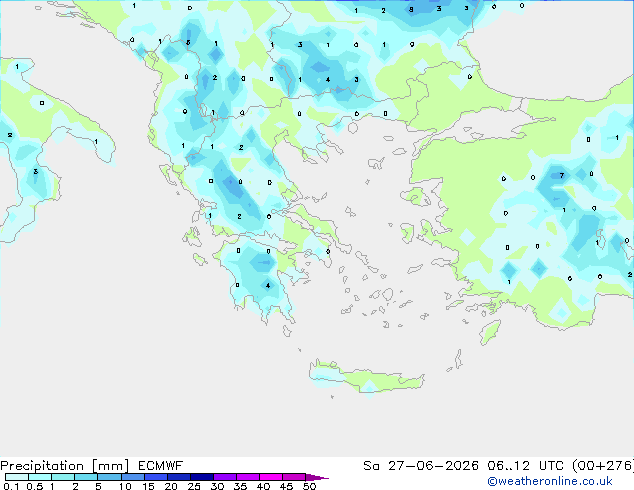Viewport: 634px width, 490px height.
Task: Click the purple arrow tip beyond 50
Action: click(x=317, y=477)
